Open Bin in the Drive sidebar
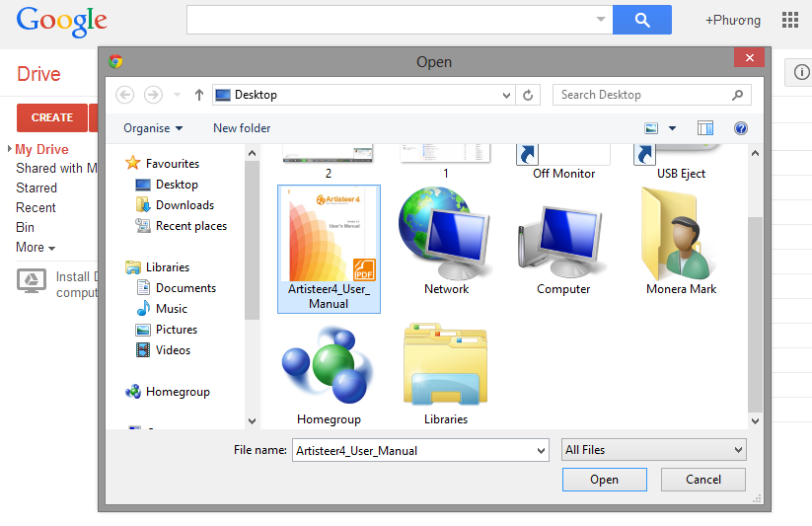 [25, 228]
